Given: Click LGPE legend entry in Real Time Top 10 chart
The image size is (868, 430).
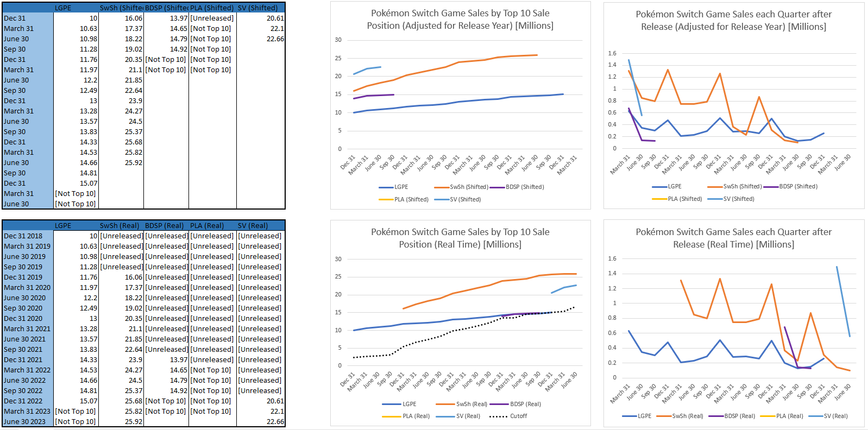Looking at the screenshot, I should pyautogui.click(x=399, y=404).
